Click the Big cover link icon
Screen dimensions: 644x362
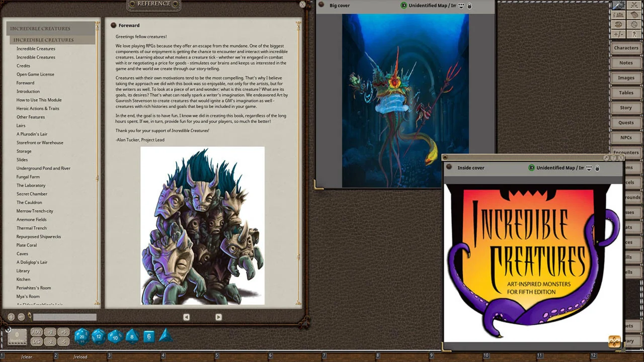[321, 5]
